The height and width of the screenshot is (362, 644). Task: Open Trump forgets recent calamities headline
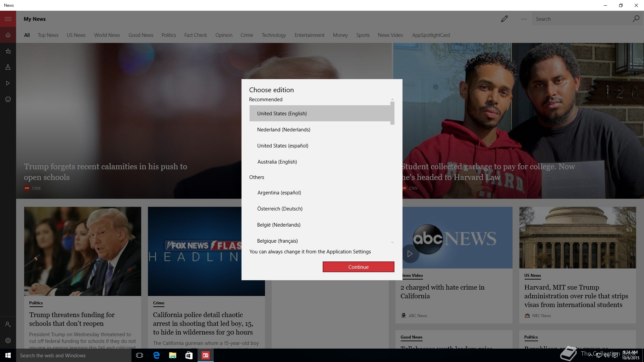click(x=105, y=172)
